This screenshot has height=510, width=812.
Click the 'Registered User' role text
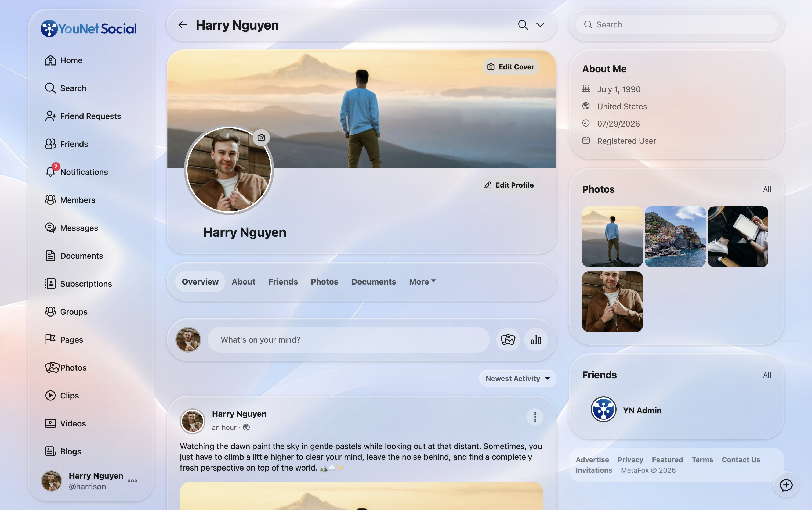(626, 141)
